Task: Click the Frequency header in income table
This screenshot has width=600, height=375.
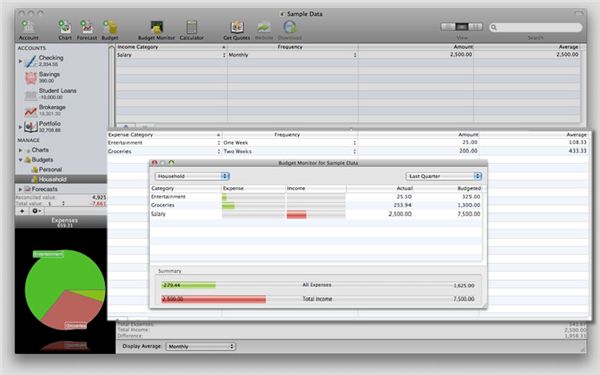Action: pyautogui.click(x=293, y=47)
